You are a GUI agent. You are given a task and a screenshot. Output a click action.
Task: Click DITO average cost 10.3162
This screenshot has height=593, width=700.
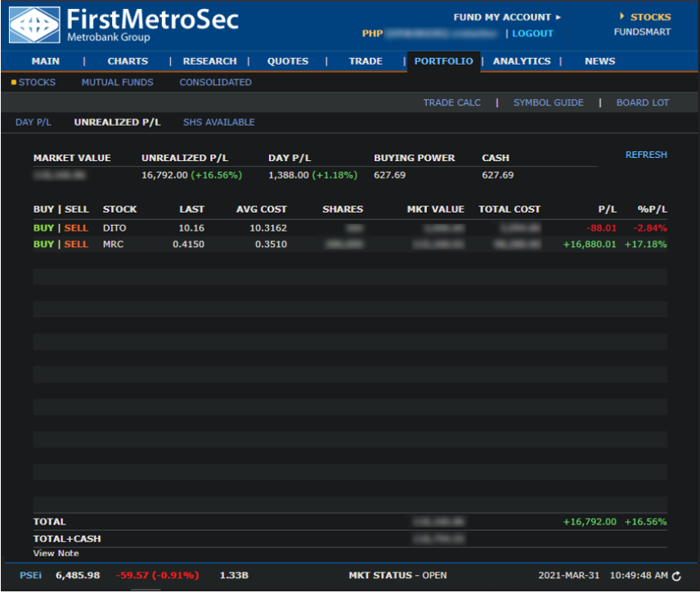[268, 228]
